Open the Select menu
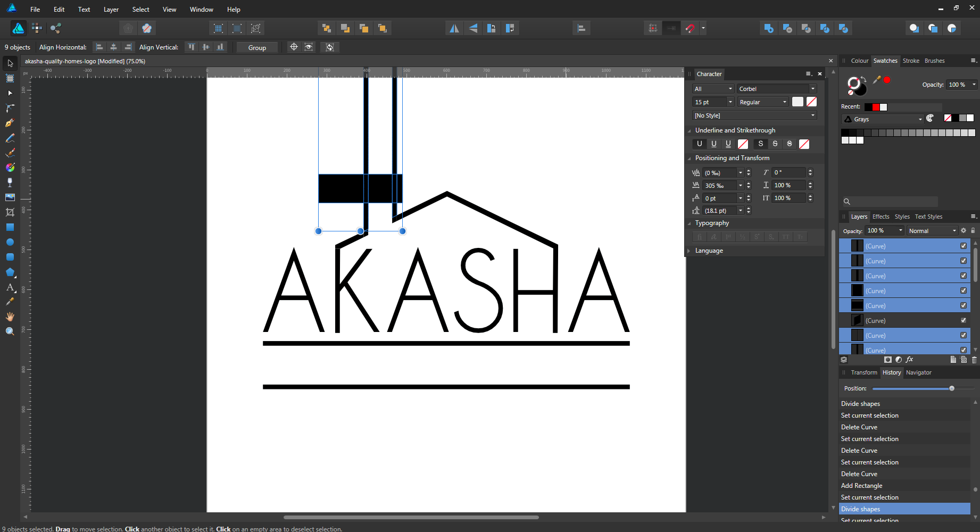The image size is (980, 532). tap(141, 10)
